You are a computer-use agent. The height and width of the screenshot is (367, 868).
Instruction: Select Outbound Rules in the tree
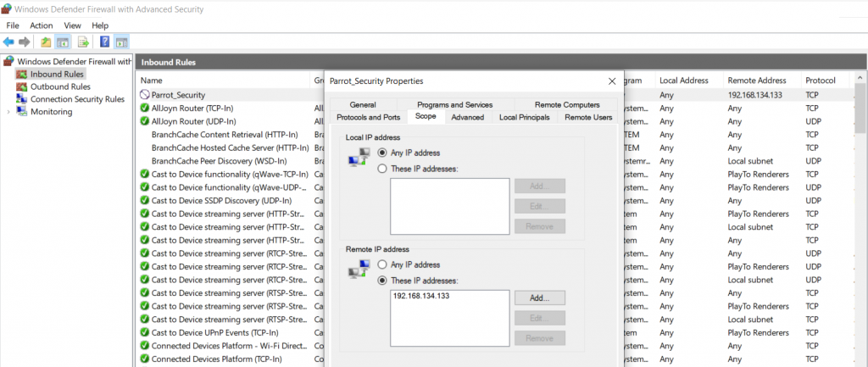60,87
